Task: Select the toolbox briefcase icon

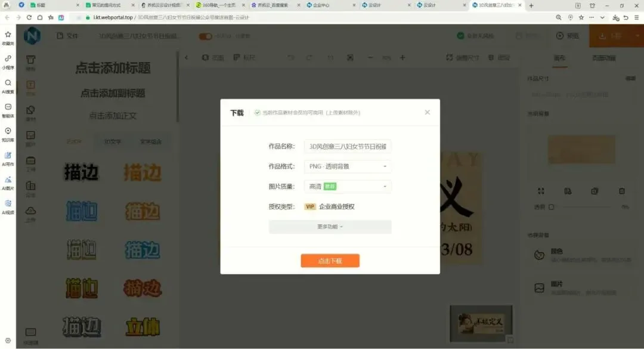Action: 31,160
